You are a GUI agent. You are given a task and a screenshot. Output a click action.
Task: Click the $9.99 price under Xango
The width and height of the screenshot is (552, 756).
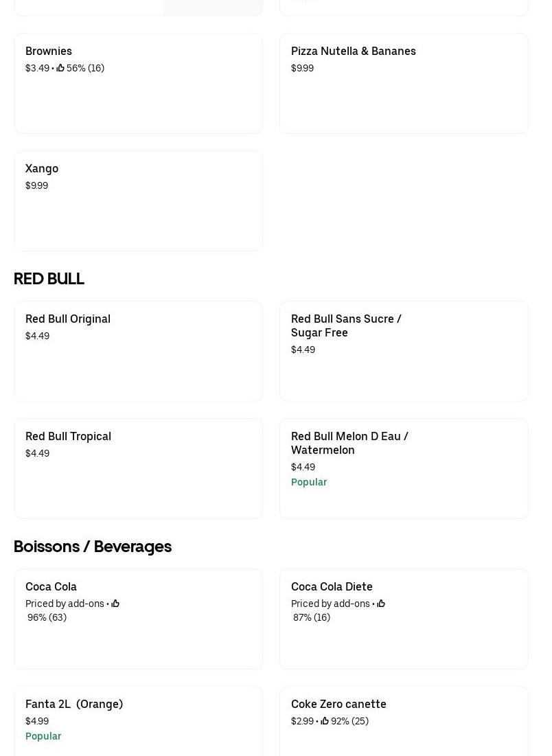pos(37,185)
